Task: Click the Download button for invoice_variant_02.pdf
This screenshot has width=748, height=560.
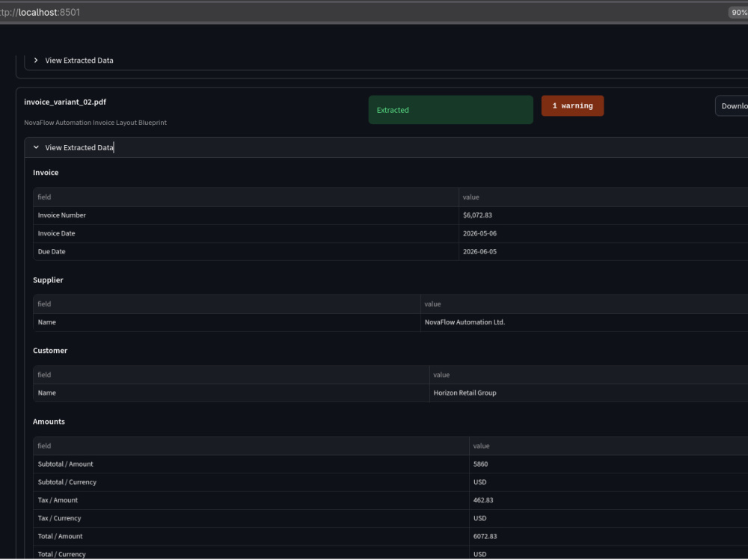Action: (x=732, y=106)
